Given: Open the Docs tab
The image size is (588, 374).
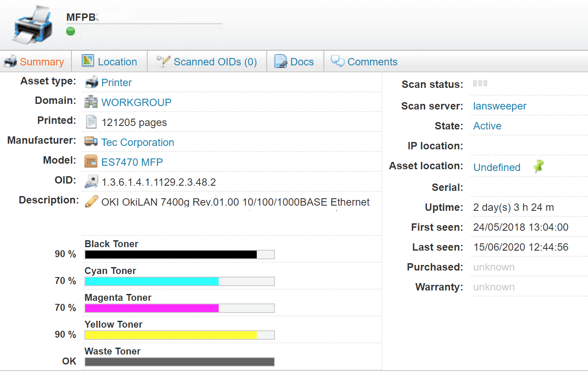Looking at the screenshot, I should (x=294, y=62).
